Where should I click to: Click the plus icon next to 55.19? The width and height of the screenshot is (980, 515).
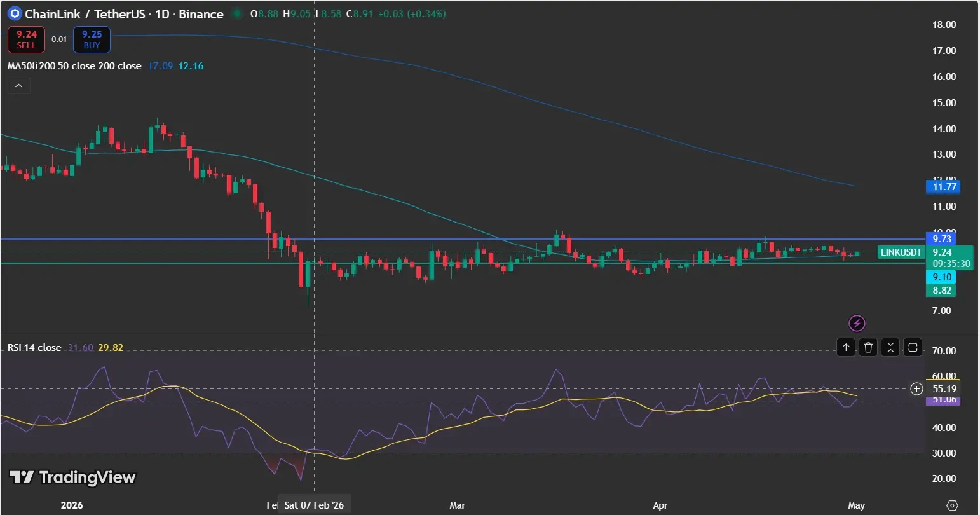click(916, 388)
